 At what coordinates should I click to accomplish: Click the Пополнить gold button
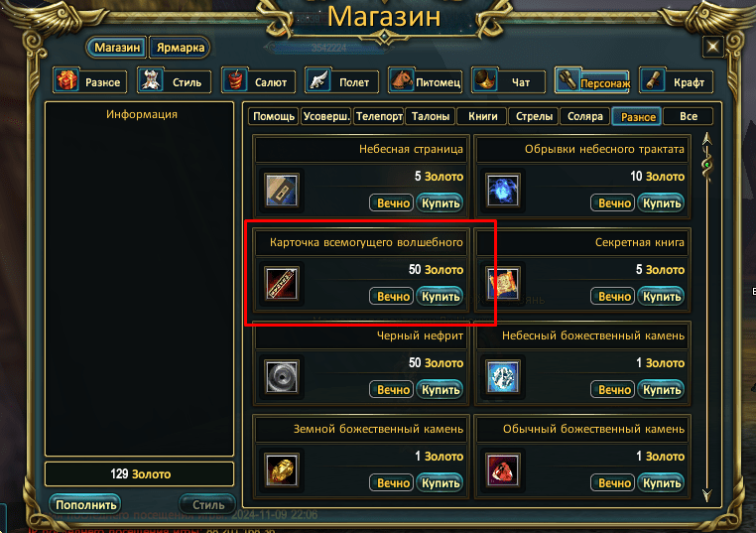click(x=85, y=504)
